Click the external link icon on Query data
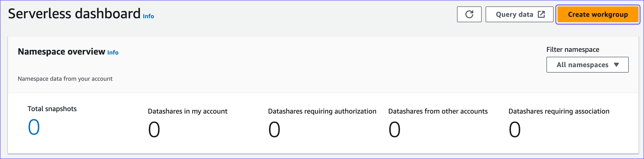Viewport: 644px width, 159px height. [542, 14]
